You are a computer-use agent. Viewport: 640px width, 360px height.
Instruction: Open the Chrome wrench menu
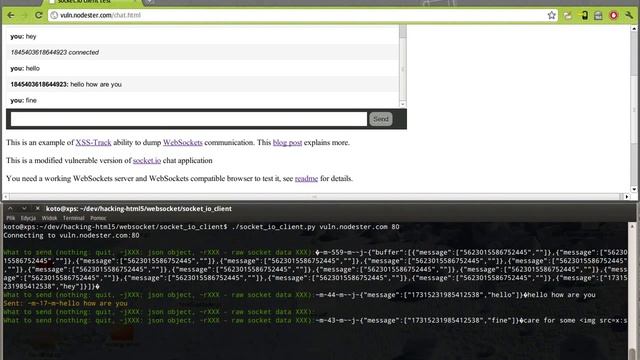(x=629, y=16)
